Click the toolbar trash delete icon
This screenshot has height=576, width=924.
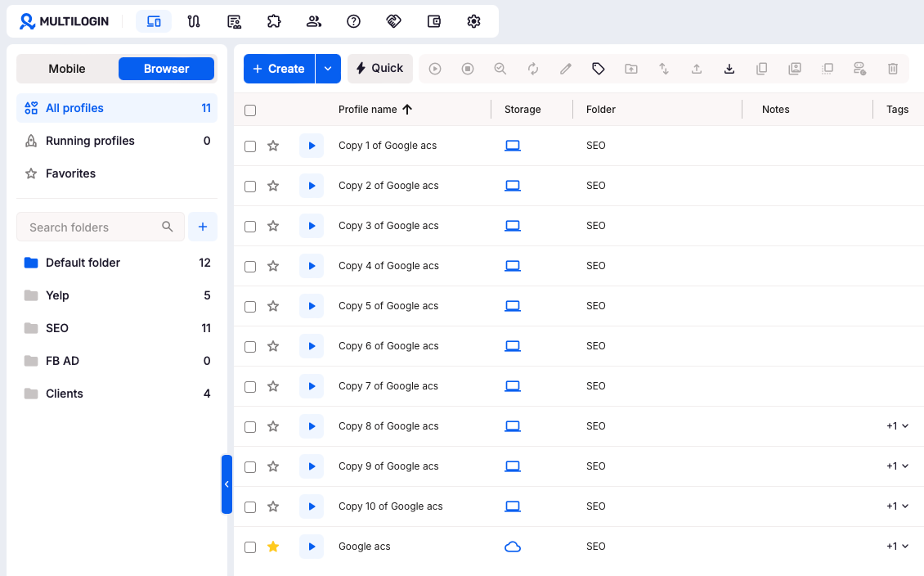(893, 69)
